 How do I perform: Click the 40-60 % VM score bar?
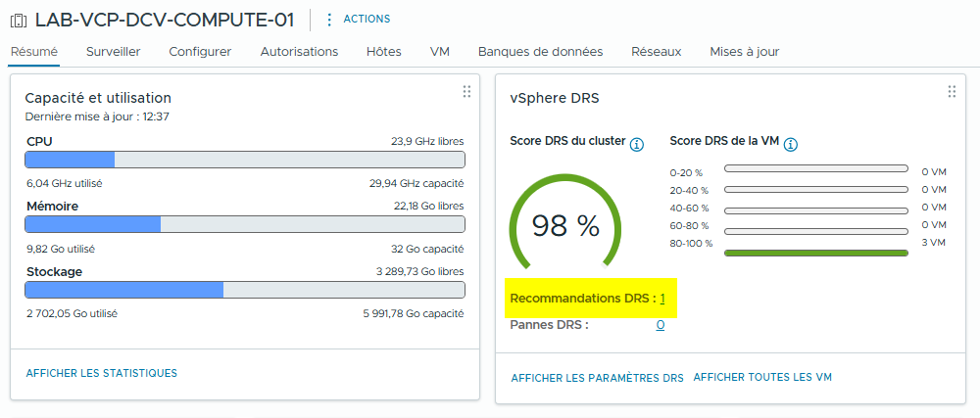click(x=815, y=210)
